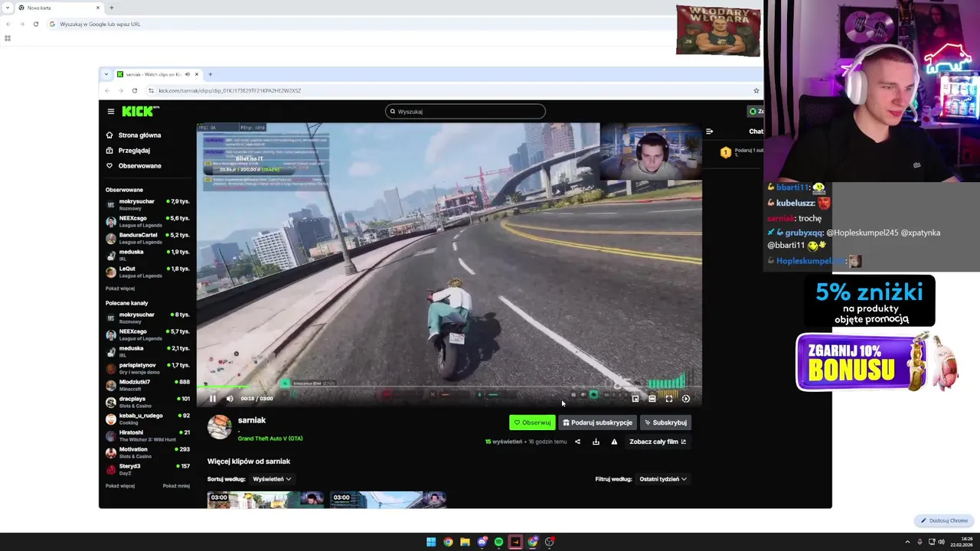Toggle picture-in-picture on the player
The image size is (980, 551).
[x=635, y=399]
